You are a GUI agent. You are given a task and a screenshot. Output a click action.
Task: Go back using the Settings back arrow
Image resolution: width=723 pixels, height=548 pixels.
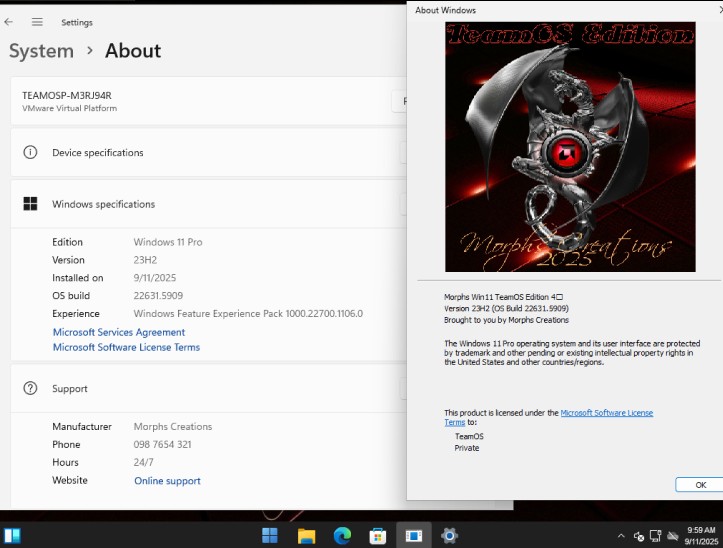coord(8,22)
